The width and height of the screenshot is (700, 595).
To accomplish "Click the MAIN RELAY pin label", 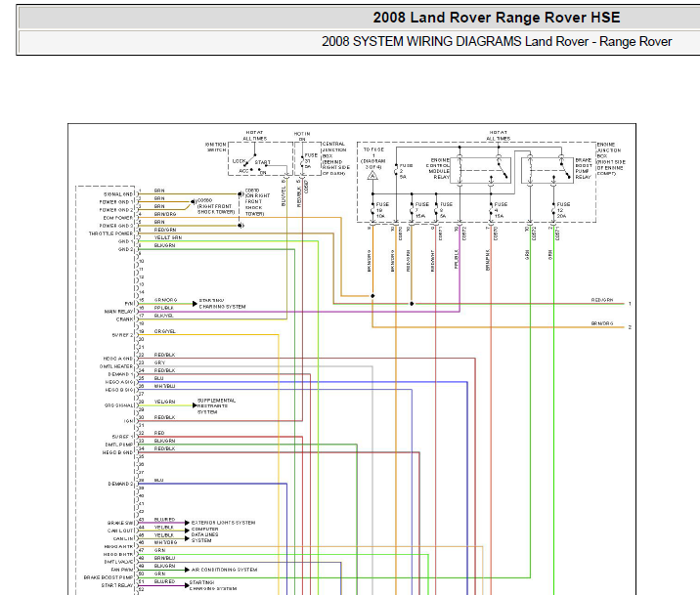I will pos(118,312).
